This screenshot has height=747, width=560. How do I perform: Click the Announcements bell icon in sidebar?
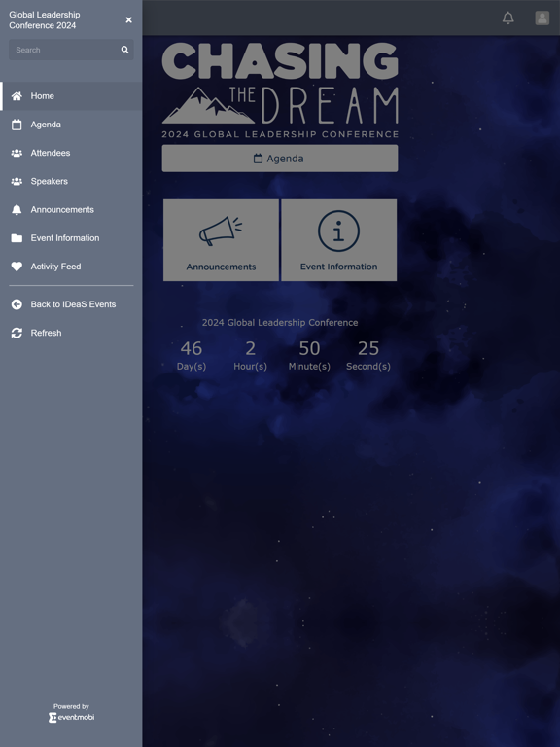[17, 210]
